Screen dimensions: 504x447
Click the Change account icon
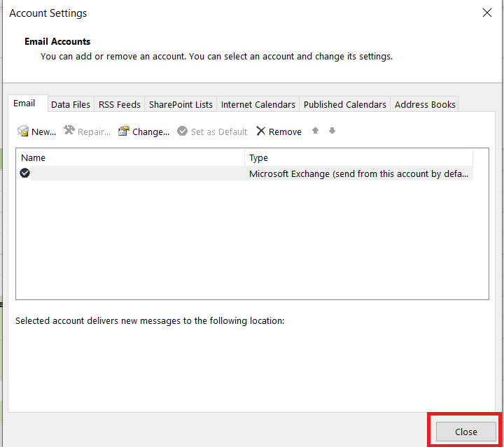(x=124, y=132)
